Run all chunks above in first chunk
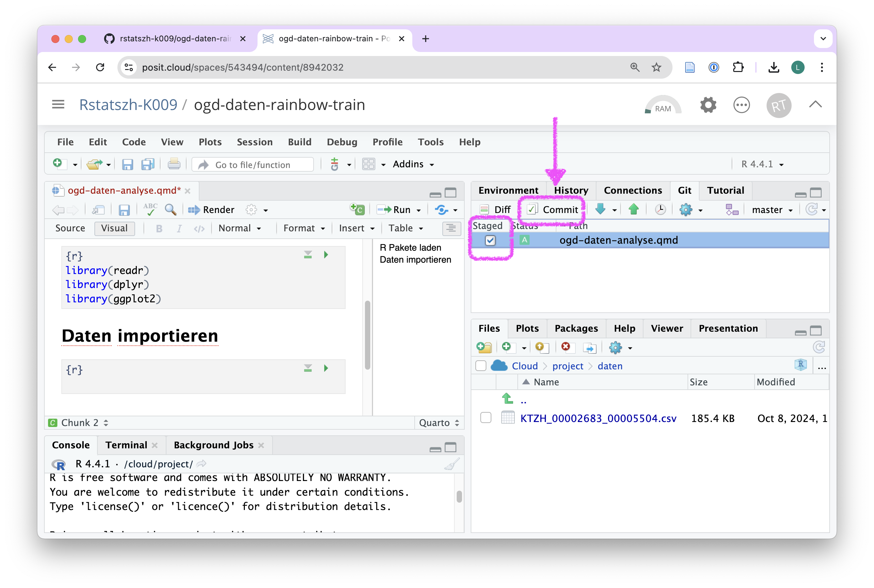The image size is (874, 588). (x=308, y=255)
